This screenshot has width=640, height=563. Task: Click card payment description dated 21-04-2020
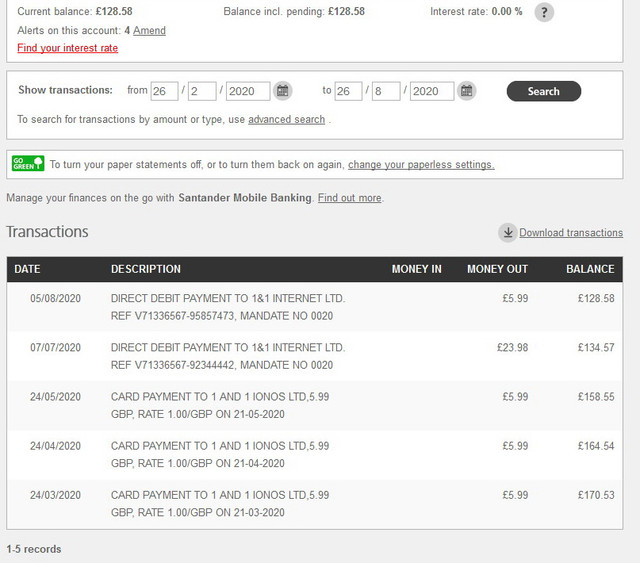point(220,455)
